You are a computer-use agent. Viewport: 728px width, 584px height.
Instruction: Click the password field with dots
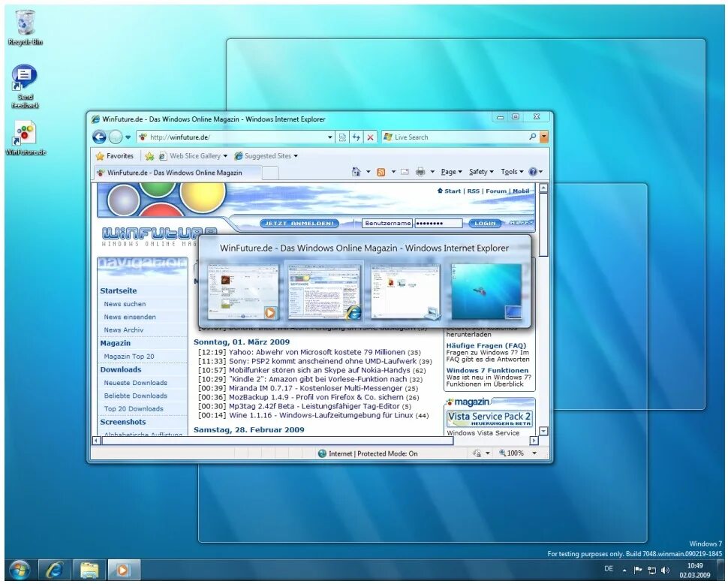tap(439, 223)
